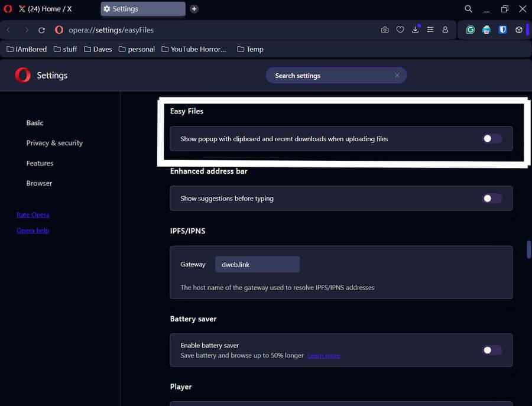Open the Daves bookmarks folder
The image size is (532, 406).
click(98, 49)
